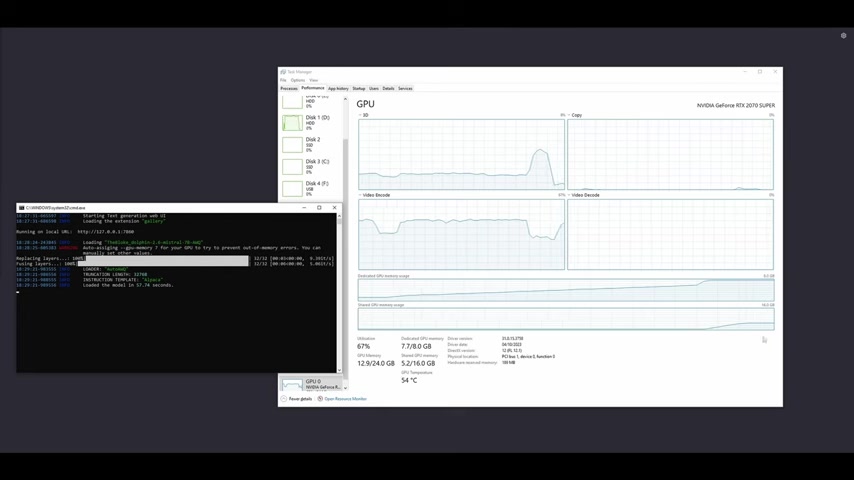Screen dimensions: 854x480
Task: Click the local URL http://127.0.0.1:7860 text
Action: [106, 232]
